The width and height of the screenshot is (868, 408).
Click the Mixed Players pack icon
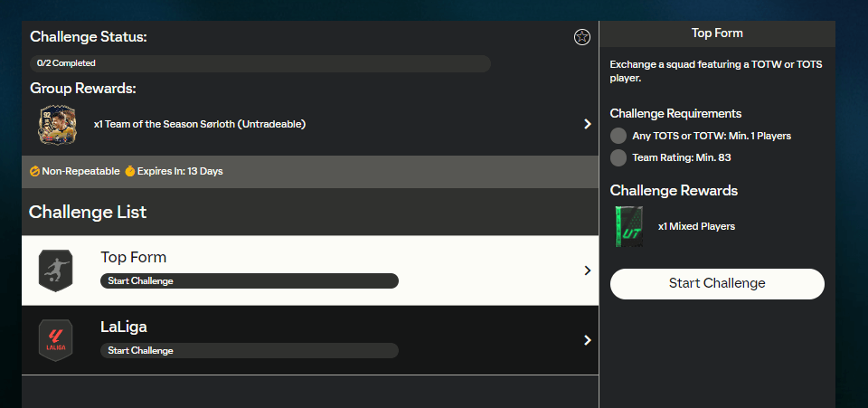click(x=628, y=226)
